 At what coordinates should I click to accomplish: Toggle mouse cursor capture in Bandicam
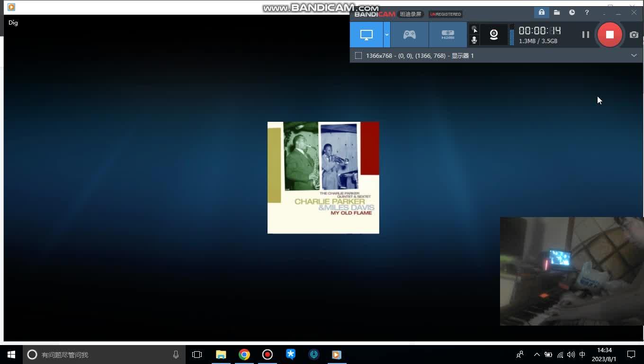[474, 29]
